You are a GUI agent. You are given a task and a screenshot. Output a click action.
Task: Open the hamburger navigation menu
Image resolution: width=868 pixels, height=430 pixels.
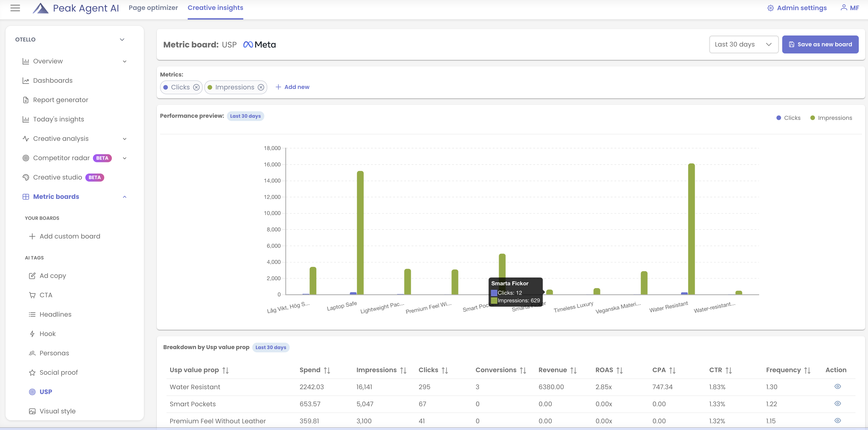click(15, 8)
